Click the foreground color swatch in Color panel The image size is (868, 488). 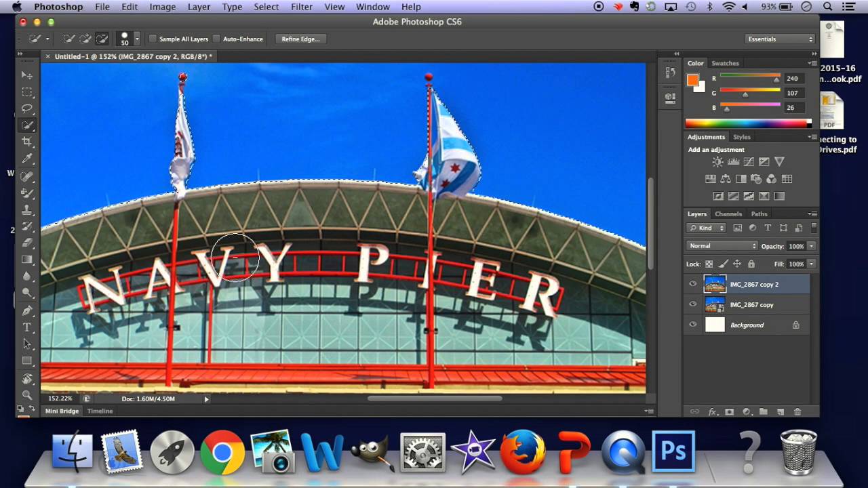(692, 80)
